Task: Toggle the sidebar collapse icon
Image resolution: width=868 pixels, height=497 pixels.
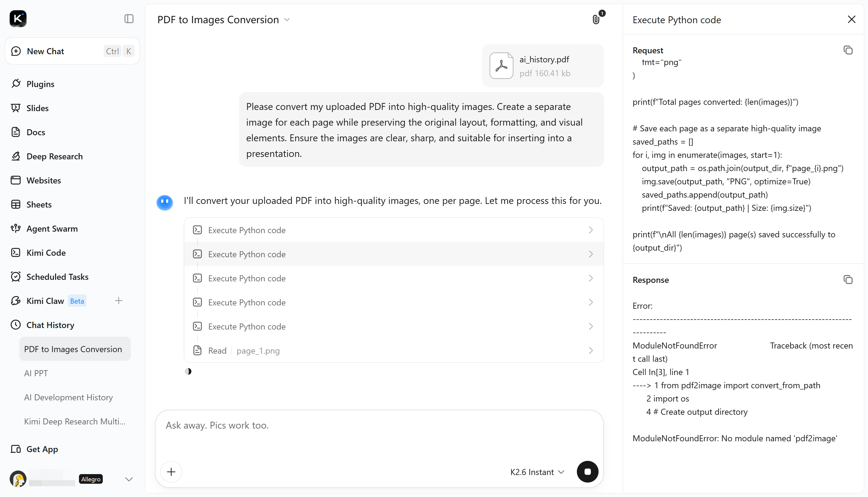Action: coord(129,19)
